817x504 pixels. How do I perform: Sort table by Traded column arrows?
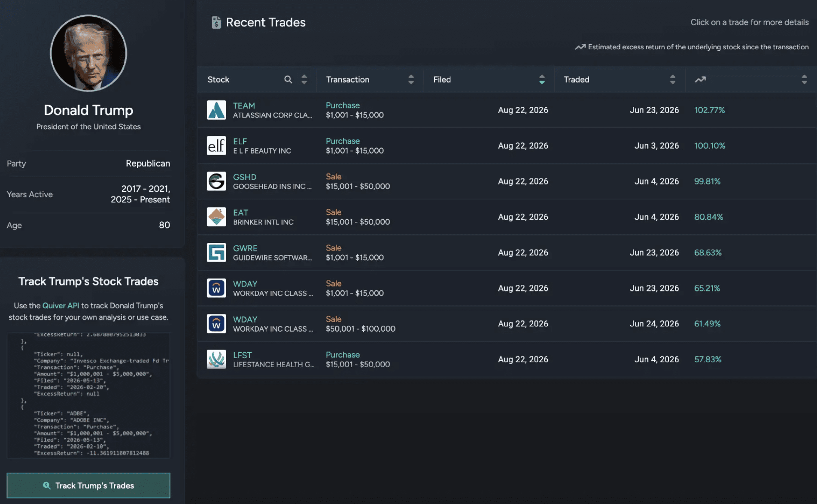(672, 79)
